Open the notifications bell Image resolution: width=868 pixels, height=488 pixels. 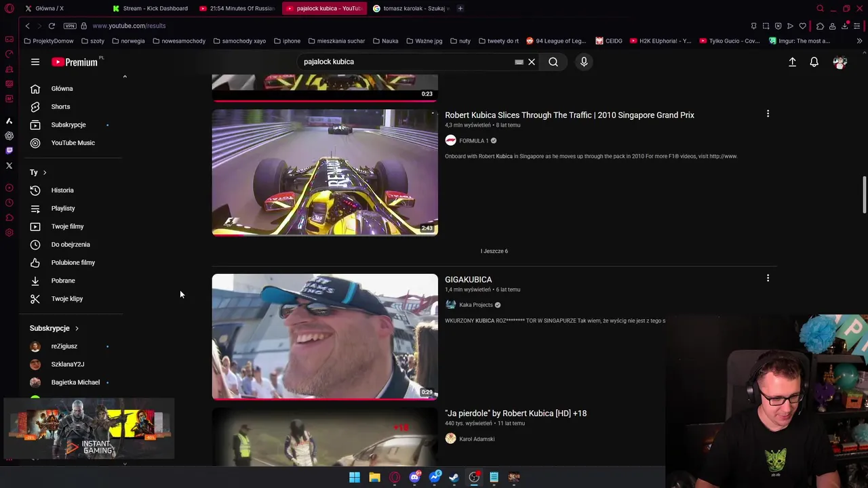point(814,62)
